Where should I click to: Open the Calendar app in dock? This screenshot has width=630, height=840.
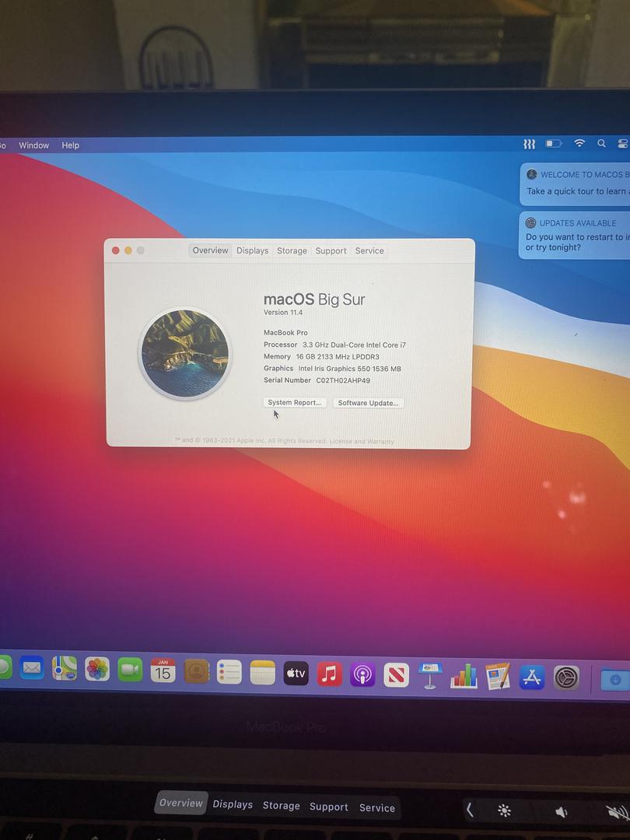pos(163,670)
